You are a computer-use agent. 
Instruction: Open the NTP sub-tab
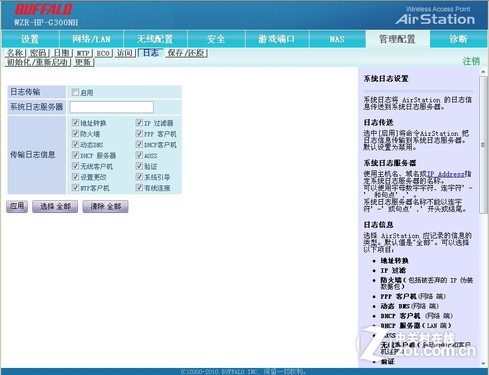(83, 53)
